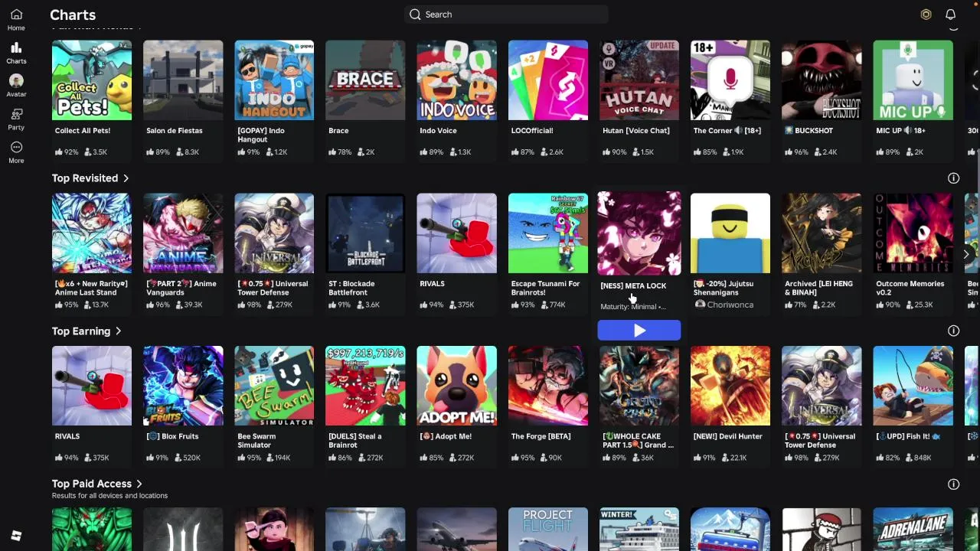
Task: Open The Corner 18+ thumbnail
Action: [730, 80]
